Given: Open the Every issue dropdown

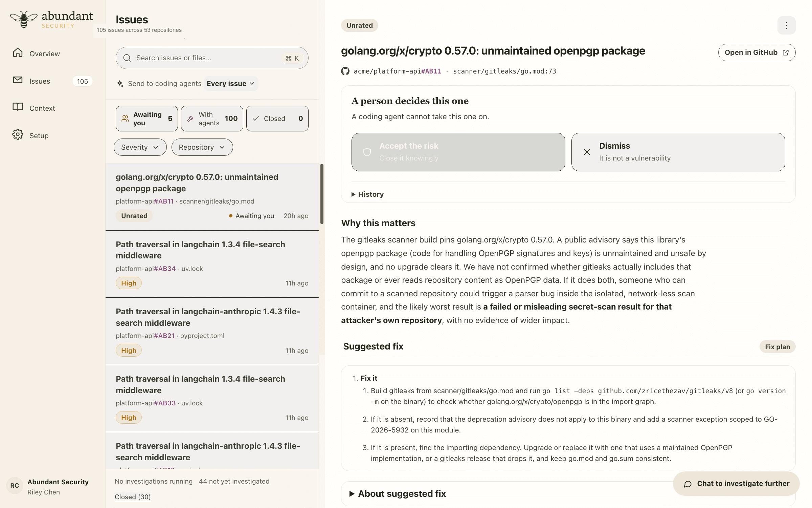Looking at the screenshot, I should [x=231, y=84].
